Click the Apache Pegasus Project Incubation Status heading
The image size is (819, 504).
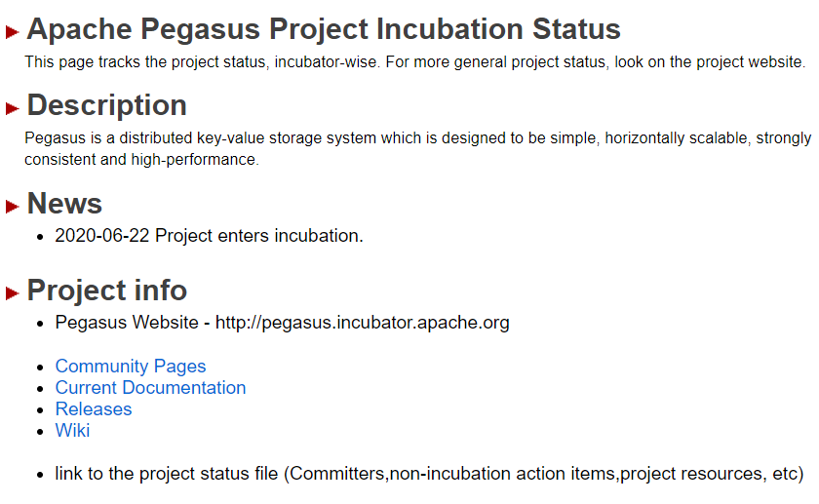pos(324,29)
